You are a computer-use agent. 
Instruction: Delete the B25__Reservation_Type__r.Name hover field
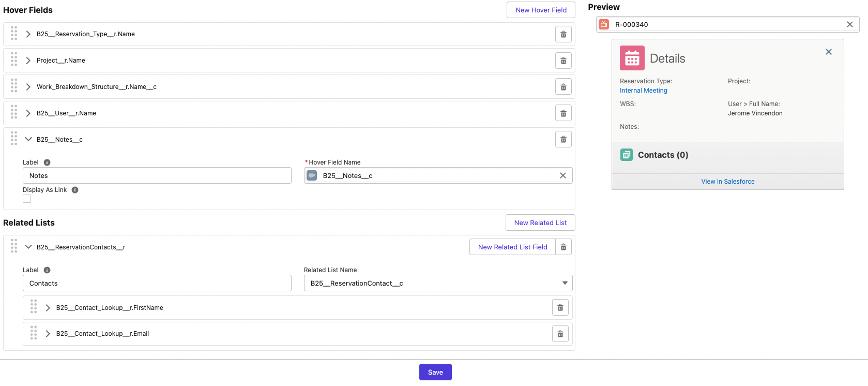click(x=563, y=35)
